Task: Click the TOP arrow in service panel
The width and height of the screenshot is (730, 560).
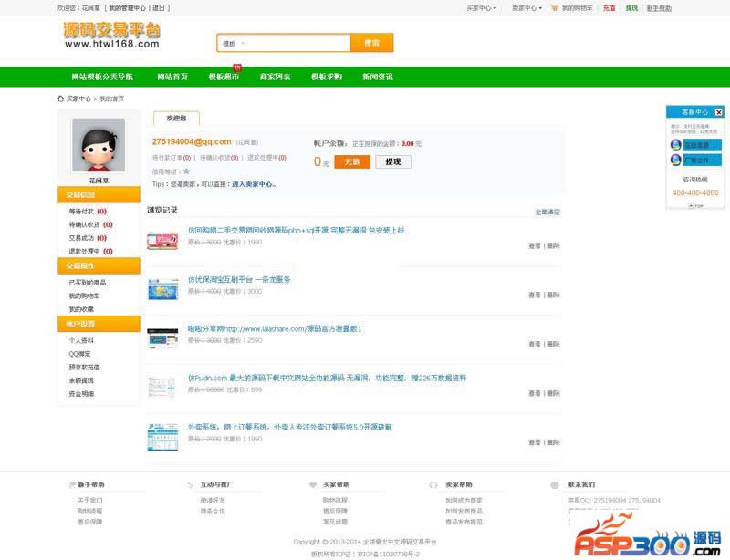Action: [x=695, y=206]
